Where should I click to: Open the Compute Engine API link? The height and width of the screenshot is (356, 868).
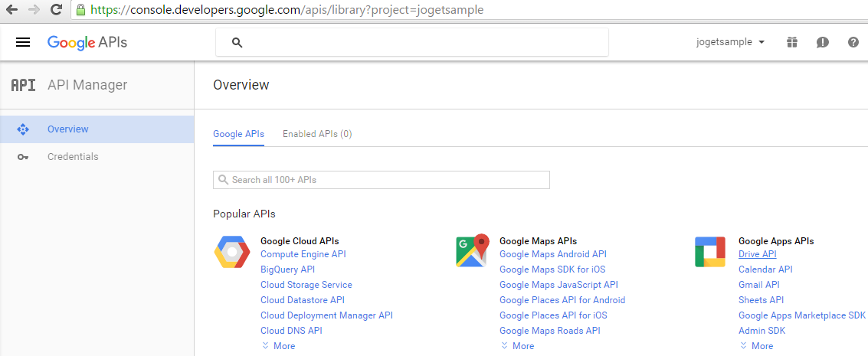coord(303,254)
